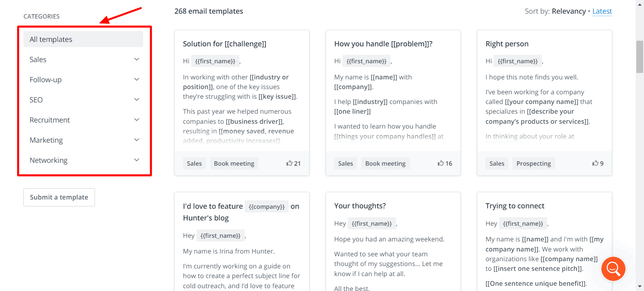This screenshot has width=644, height=291.
Task: Filter by Book meeting tag on first card
Action: click(234, 163)
